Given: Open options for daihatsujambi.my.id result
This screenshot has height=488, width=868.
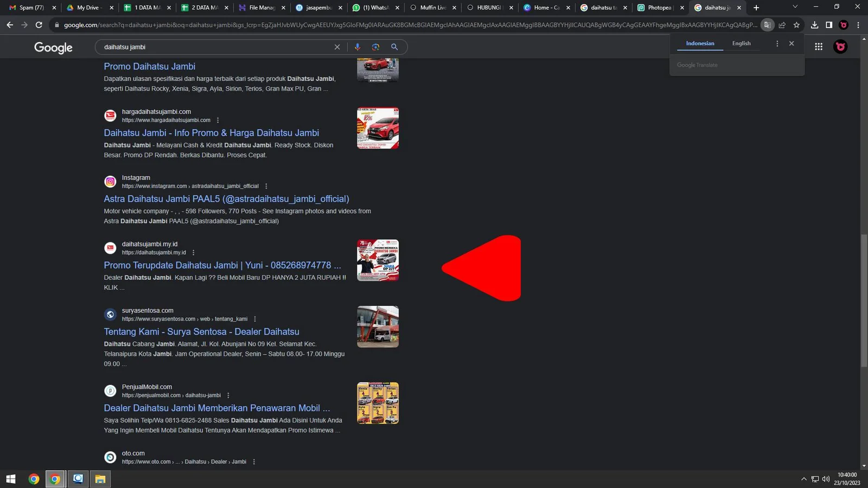Looking at the screenshot, I should (x=194, y=253).
